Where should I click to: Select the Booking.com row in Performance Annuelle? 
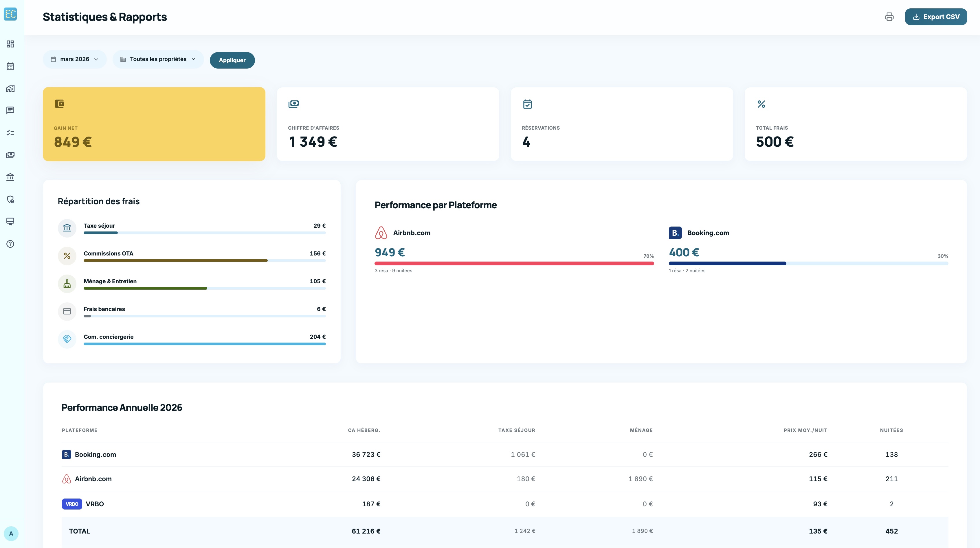point(95,454)
